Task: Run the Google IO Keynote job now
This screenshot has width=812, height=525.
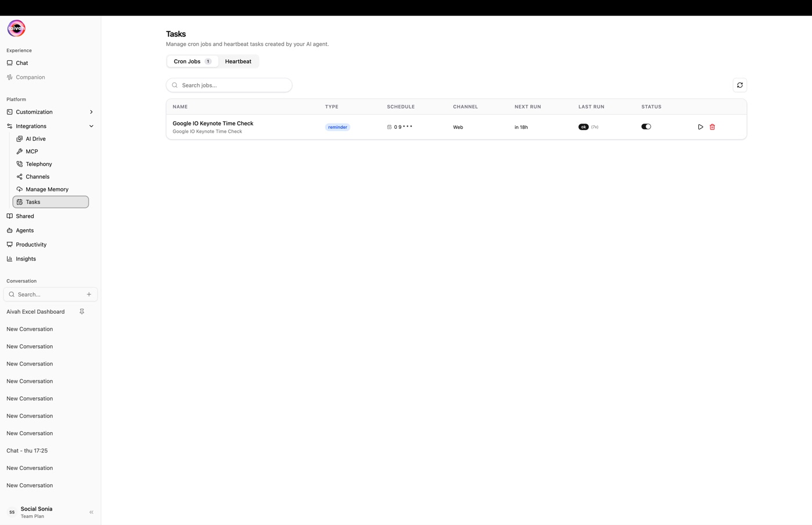Action: (x=700, y=127)
